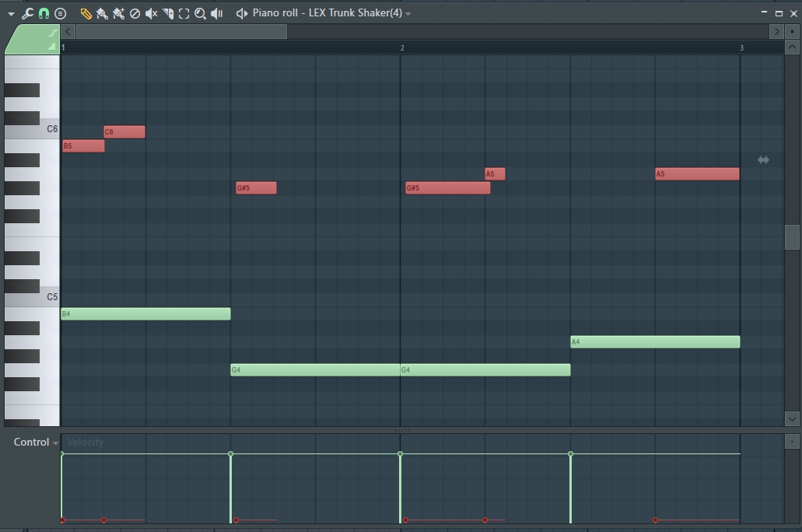Screen dimensions: 802x532
Task: Open the piano roll options menu arrow
Action: [11, 14]
